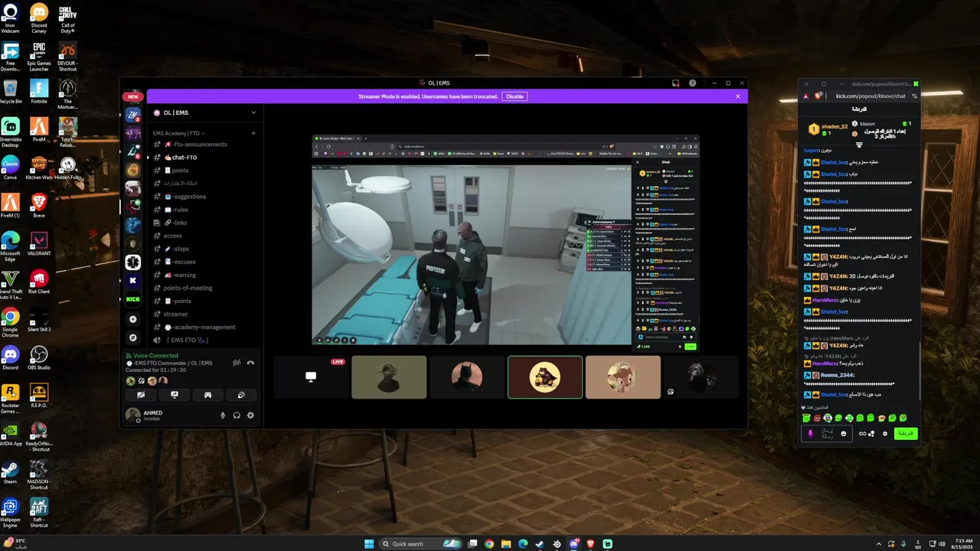Create a channel with the plus beside EMS Academy
The image size is (980, 551).
(253, 133)
